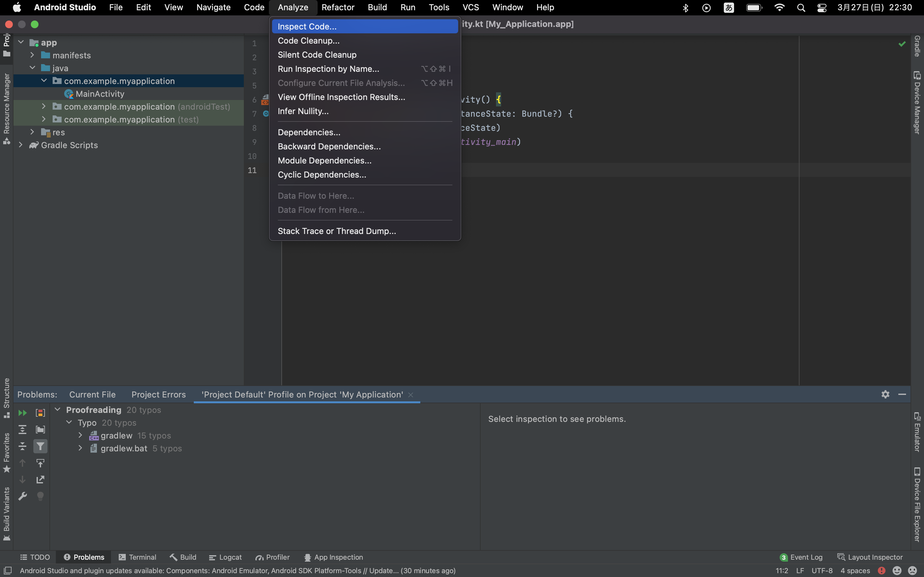Viewport: 924px width, 577px height.
Task: Toggle the filter in Problems panel
Action: point(40,446)
